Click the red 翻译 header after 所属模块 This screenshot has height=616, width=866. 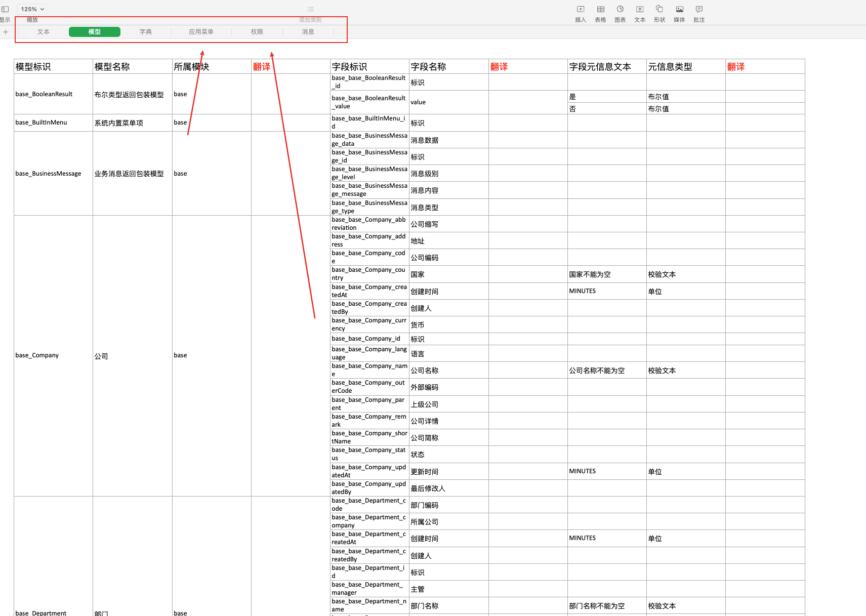(291, 66)
